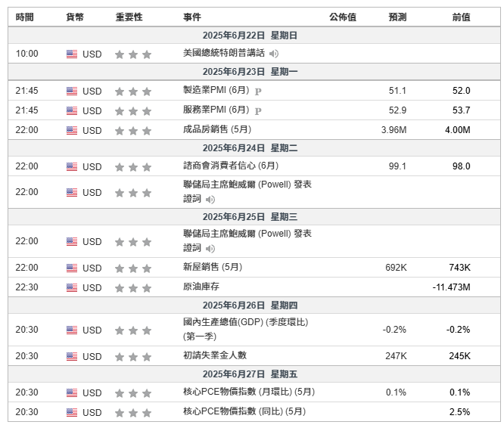Click the US flag in the 服務業PMI row

click(x=72, y=110)
